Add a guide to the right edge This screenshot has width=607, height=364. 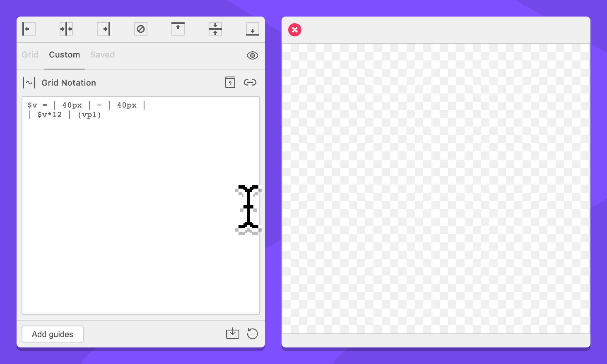104,29
